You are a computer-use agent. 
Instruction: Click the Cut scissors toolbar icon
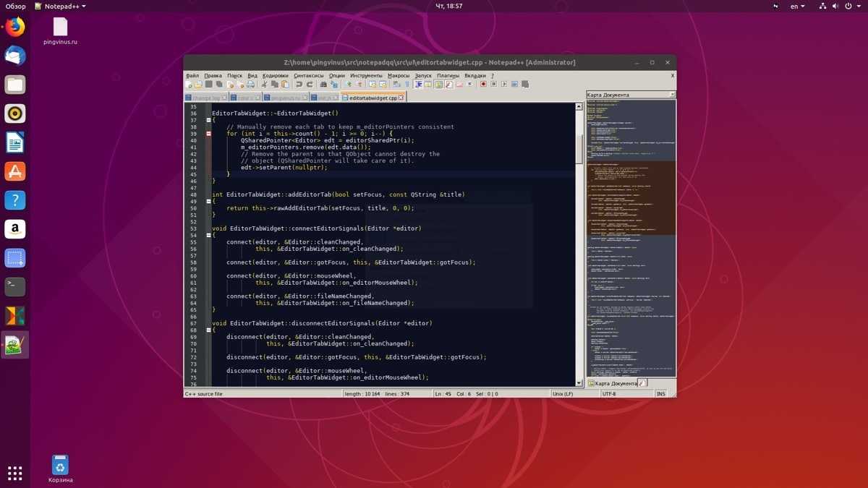click(264, 85)
